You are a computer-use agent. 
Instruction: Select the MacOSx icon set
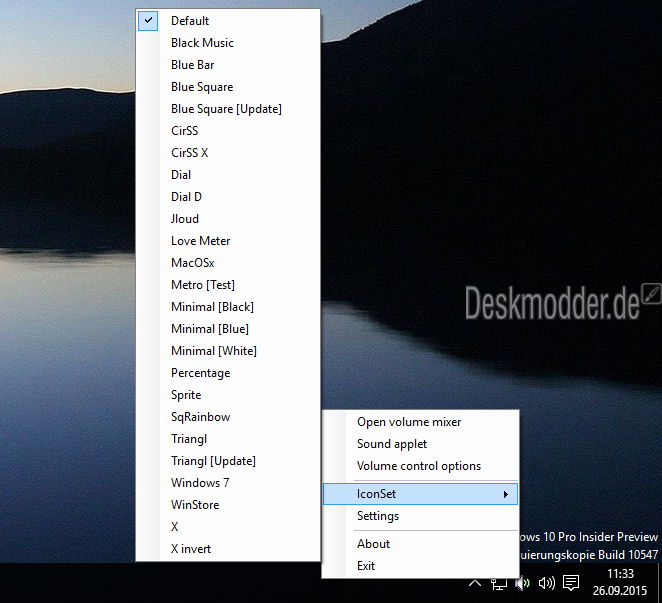(193, 263)
